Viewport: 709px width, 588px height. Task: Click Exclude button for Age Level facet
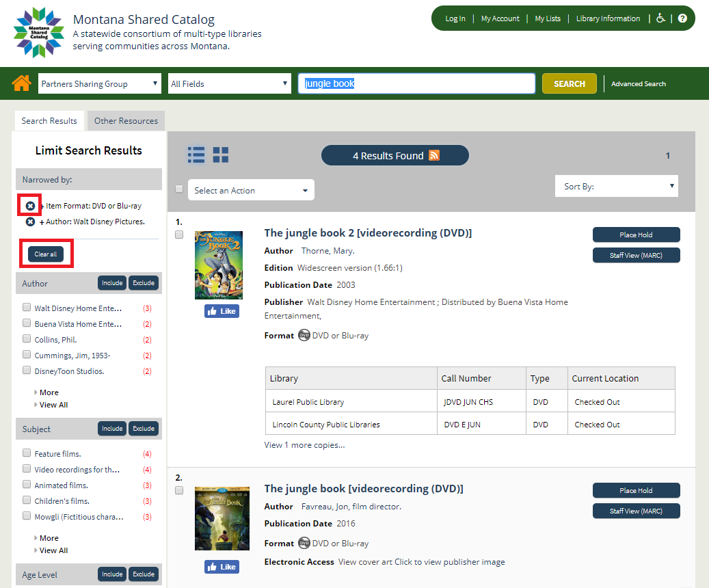[x=144, y=574]
